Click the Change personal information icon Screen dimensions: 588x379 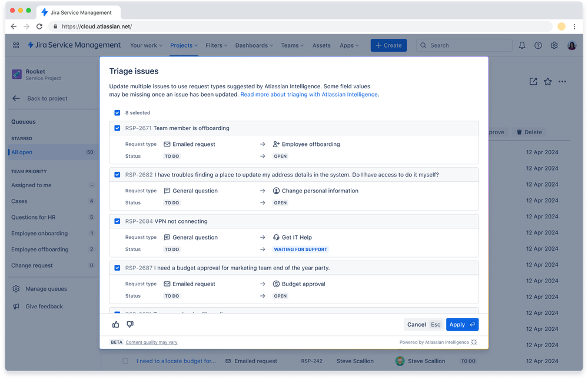coord(276,191)
